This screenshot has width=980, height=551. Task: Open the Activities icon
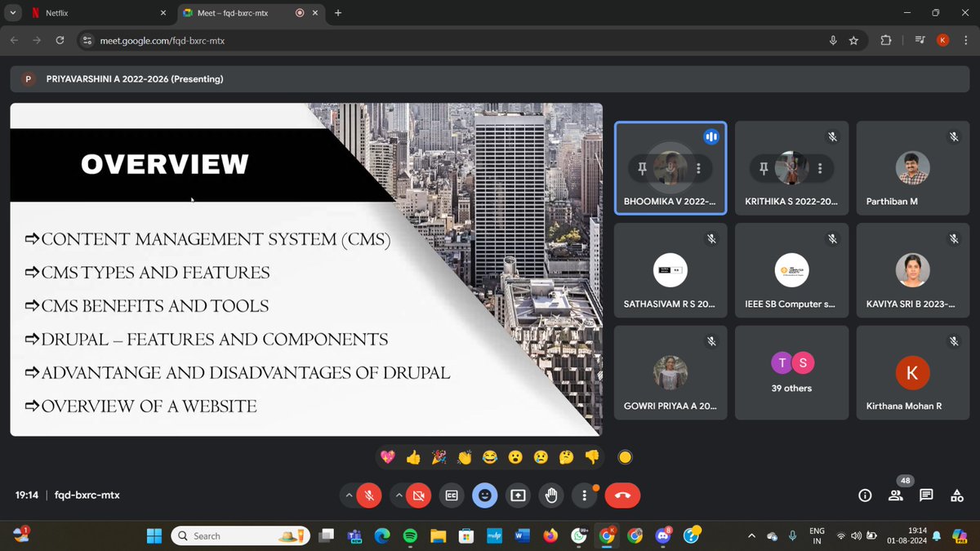pyautogui.click(x=956, y=495)
